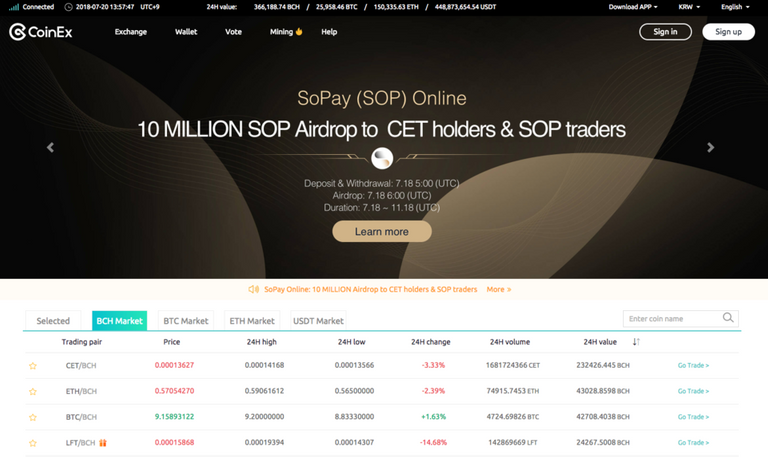Favorite the BTC/BCH pair star
The width and height of the screenshot is (768, 457).
click(33, 417)
